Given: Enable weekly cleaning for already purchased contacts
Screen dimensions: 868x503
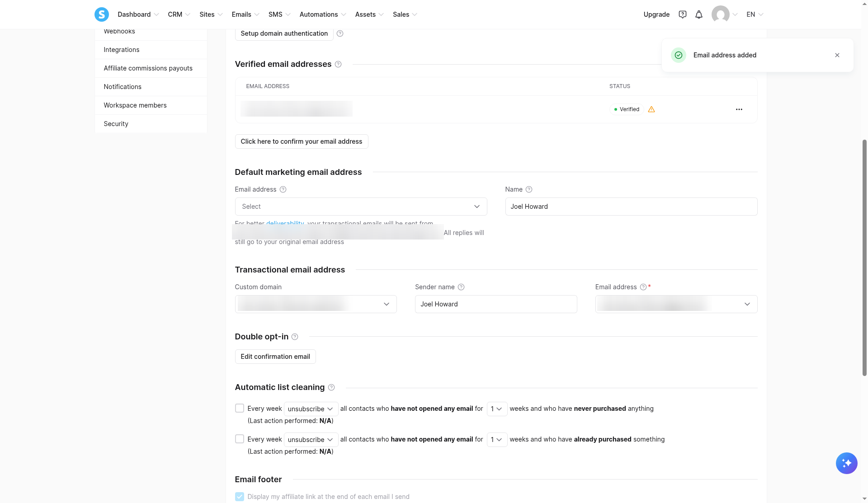Looking at the screenshot, I should pyautogui.click(x=240, y=439).
